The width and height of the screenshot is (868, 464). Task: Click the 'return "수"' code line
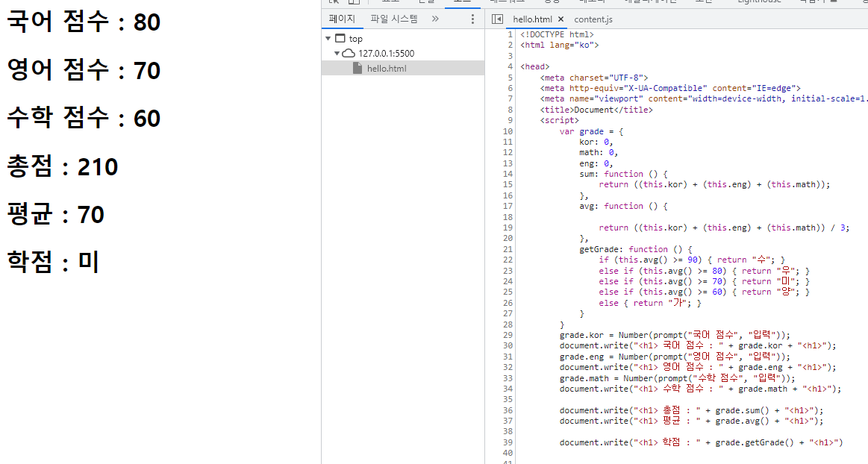[692, 260]
